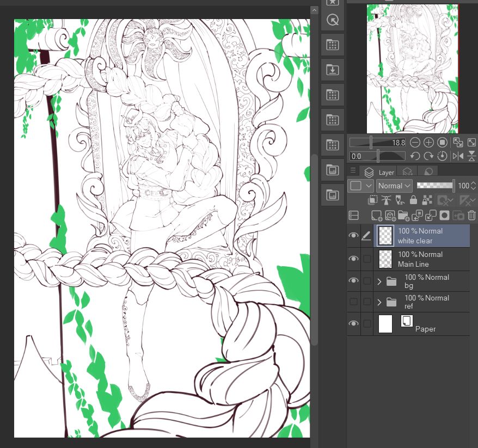Image resolution: width=478 pixels, height=448 pixels.
Task: Switch to the search layer tab
Action: click(408, 172)
